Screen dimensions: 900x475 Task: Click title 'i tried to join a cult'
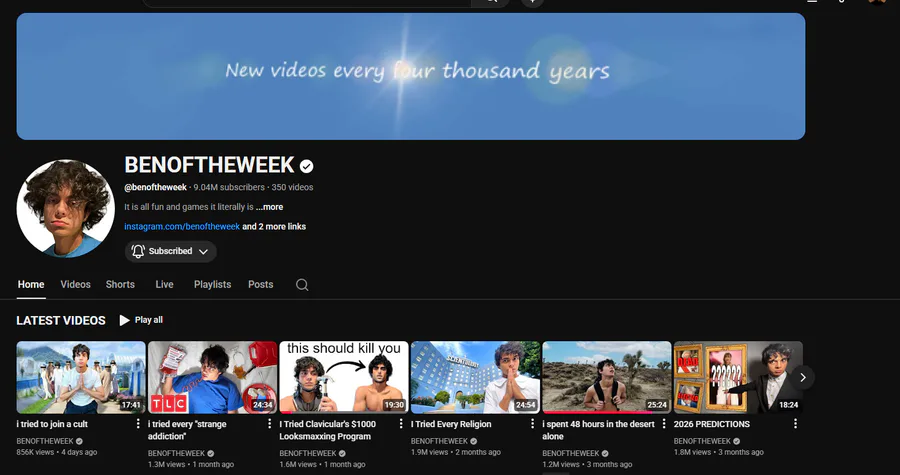click(x=52, y=425)
